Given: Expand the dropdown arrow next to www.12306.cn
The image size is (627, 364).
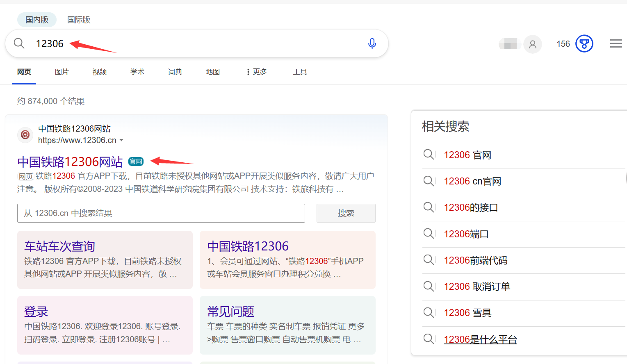Looking at the screenshot, I should point(122,140).
